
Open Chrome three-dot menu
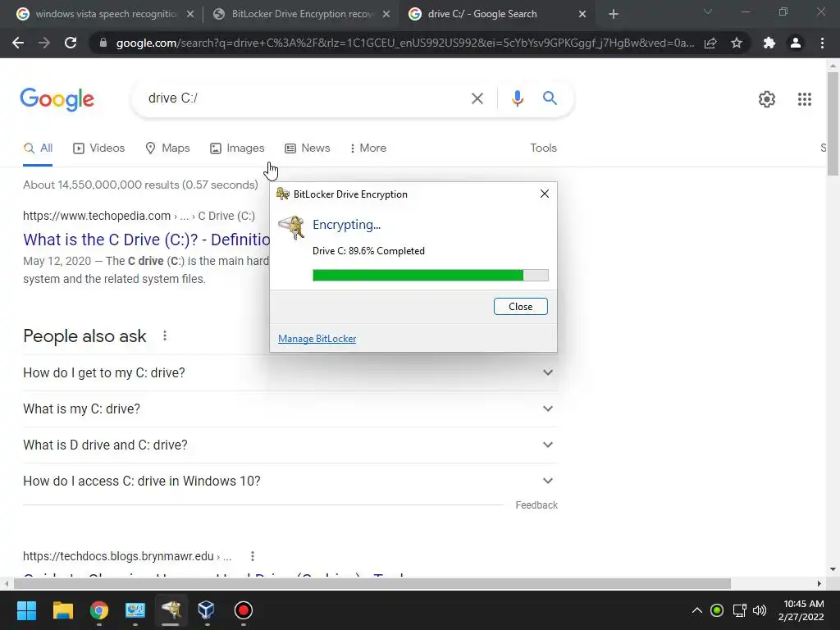[822, 43]
